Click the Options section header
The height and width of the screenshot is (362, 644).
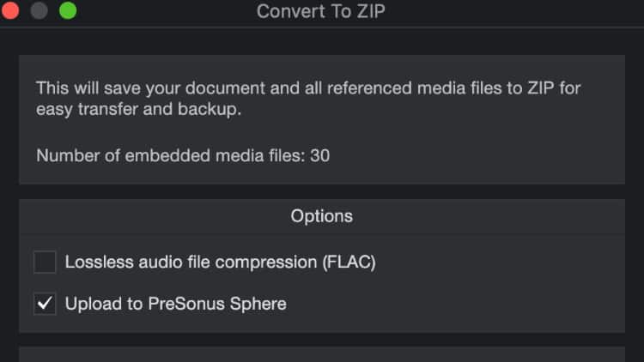point(322,216)
